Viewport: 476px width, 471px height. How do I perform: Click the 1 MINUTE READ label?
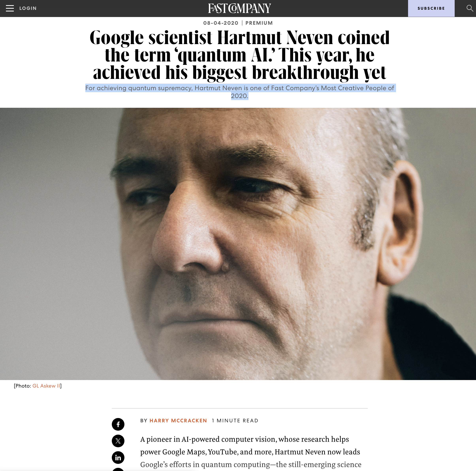click(x=235, y=420)
